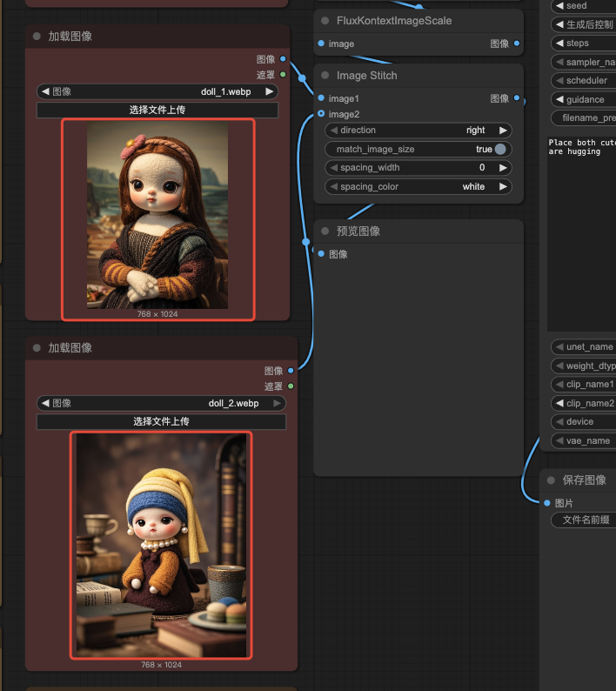Click 选择文件上传 button under doll_2.webp
The width and height of the screenshot is (616, 691).
click(x=161, y=421)
